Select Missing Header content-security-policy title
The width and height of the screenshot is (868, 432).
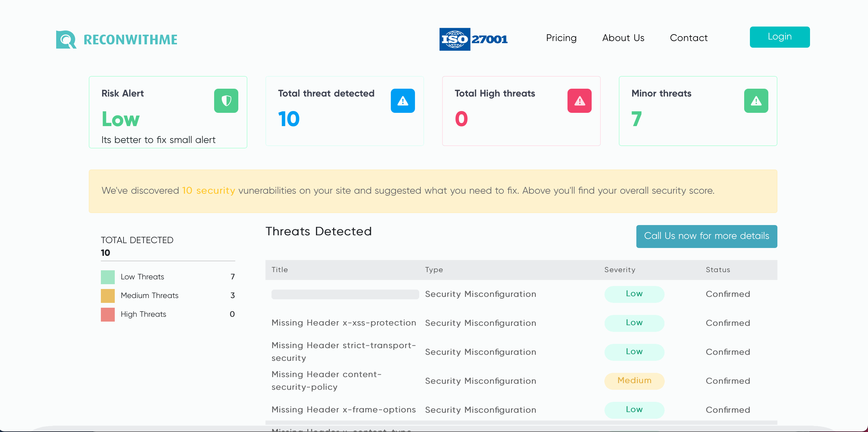point(326,380)
